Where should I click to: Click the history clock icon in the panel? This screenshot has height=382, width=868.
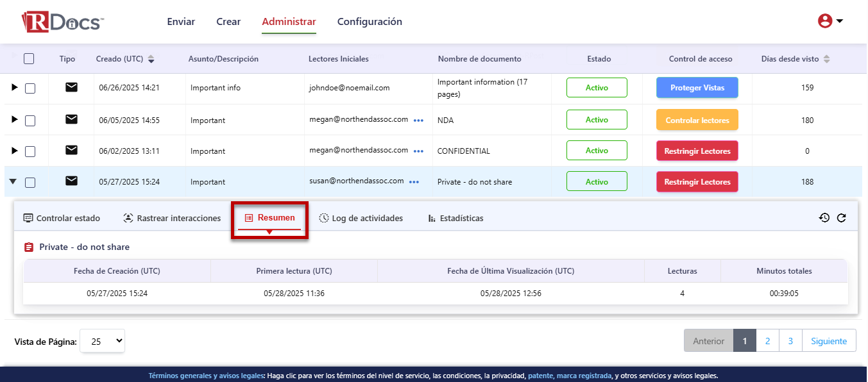[824, 218]
